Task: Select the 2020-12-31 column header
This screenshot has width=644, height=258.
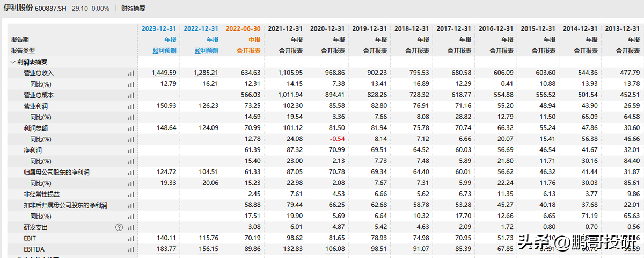Action: pos(328,28)
